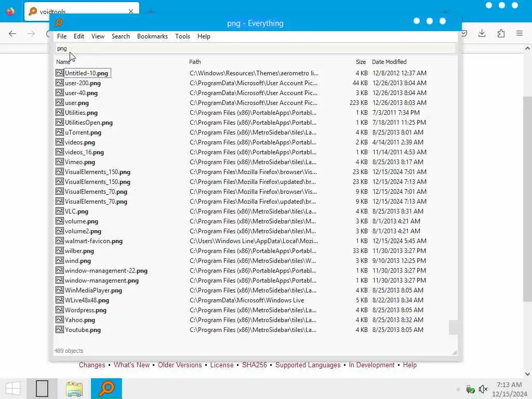Click the Changes link on the webpage
Viewport: 532px width, 399px height.
point(92,365)
